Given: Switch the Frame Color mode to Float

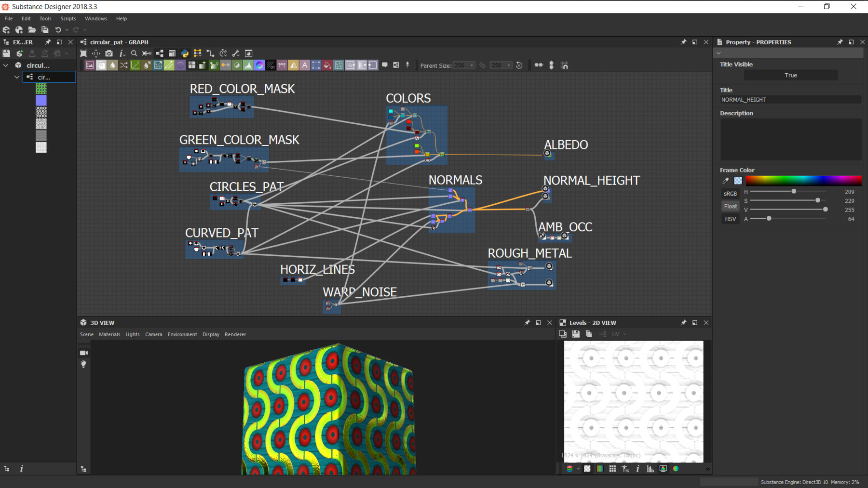Looking at the screenshot, I should click(x=730, y=206).
